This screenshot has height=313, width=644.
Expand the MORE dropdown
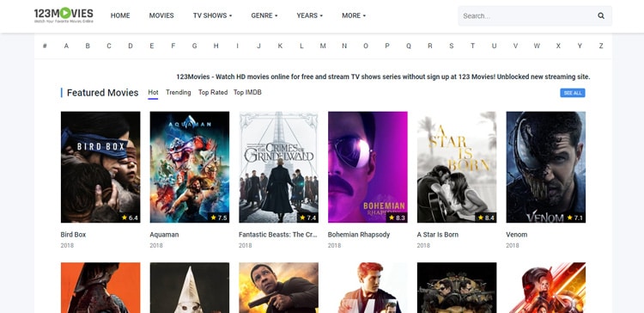tap(354, 15)
